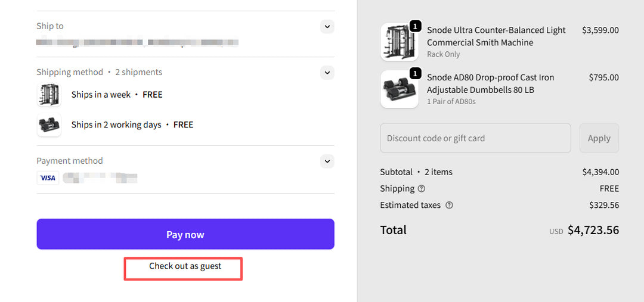Click the Smith Machine shipment icon
644x302 pixels.
[49, 95]
